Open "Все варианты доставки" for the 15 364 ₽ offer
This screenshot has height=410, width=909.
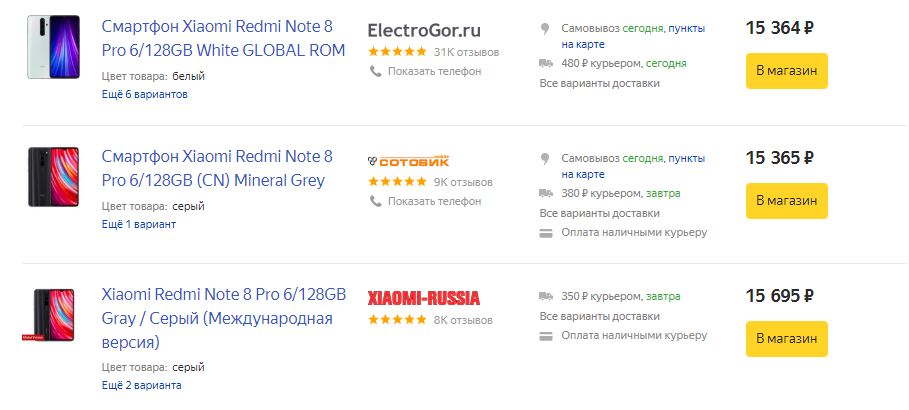tap(599, 83)
